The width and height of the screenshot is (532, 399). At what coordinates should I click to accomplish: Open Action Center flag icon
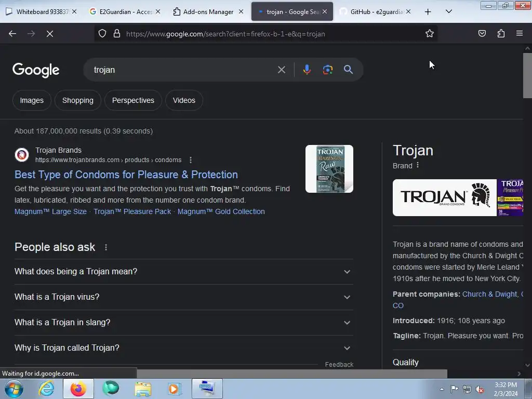(x=454, y=389)
